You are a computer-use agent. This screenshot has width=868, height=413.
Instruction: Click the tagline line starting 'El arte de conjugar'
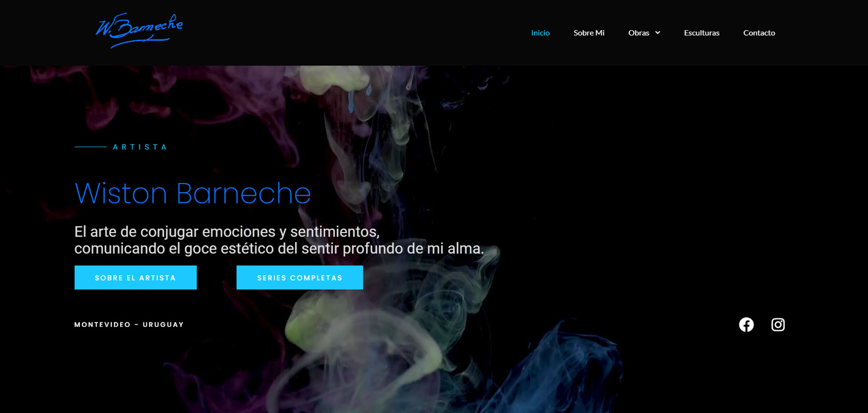[227, 231]
